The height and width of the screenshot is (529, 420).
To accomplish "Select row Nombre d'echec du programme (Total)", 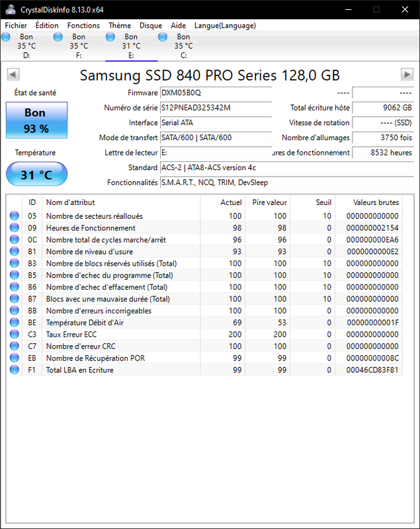I will click(x=204, y=274).
